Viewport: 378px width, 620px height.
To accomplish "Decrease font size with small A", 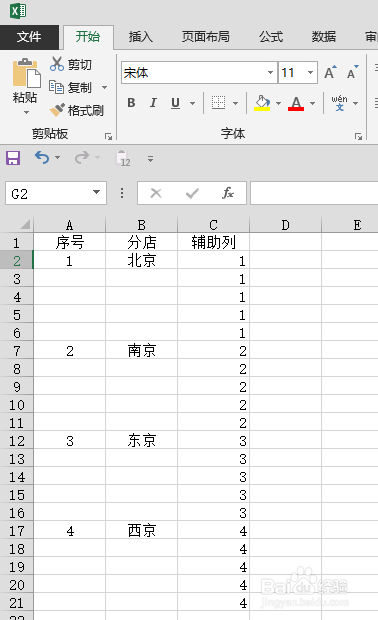I will tap(352, 73).
